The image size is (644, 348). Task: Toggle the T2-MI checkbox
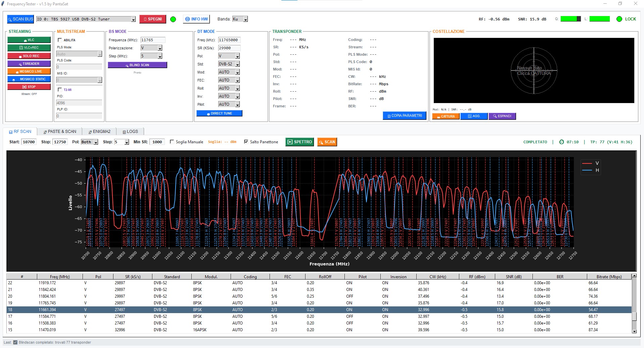click(60, 90)
